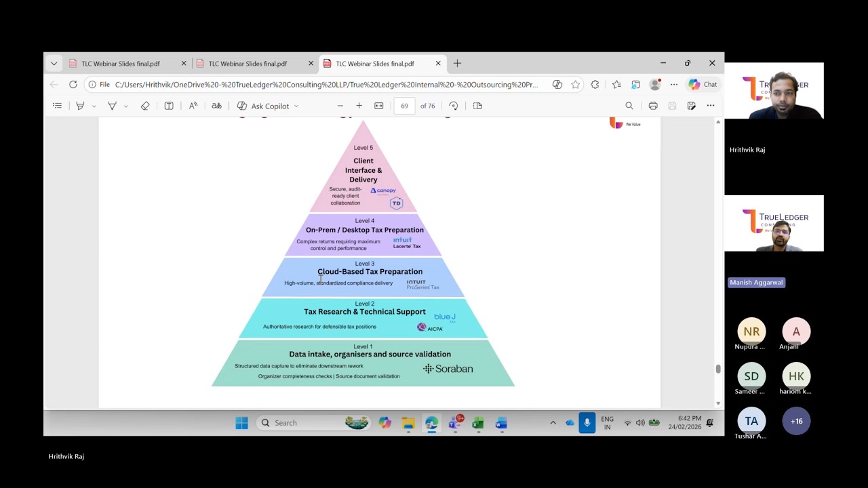
Task: Open the tab actions menu chevron
Action: tap(54, 64)
